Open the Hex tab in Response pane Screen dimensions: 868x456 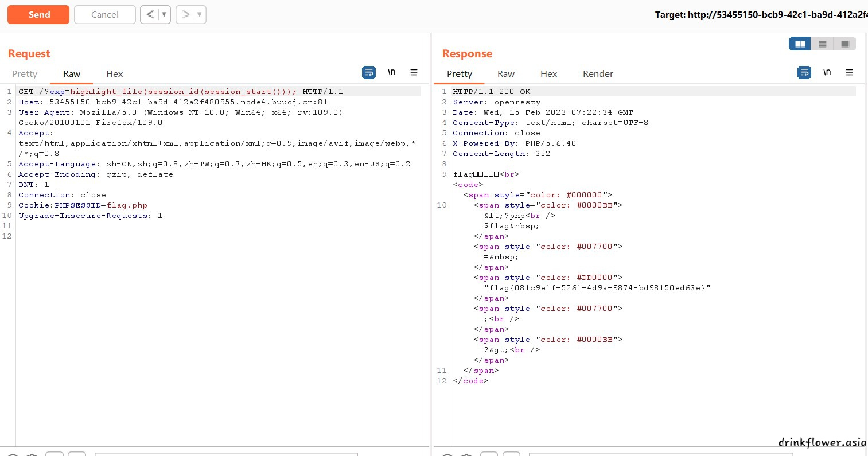[x=549, y=73]
